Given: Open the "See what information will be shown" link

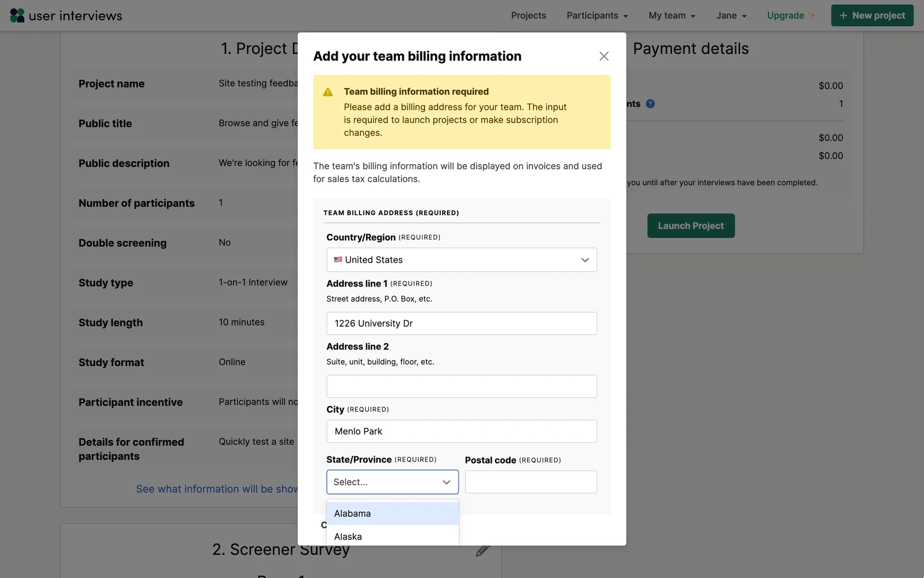Looking at the screenshot, I should (x=217, y=489).
